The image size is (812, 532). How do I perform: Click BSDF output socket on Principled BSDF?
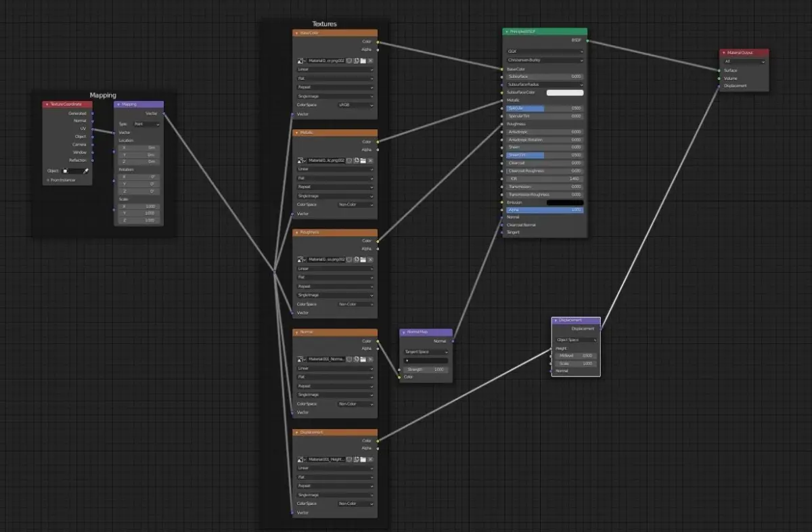587,41
